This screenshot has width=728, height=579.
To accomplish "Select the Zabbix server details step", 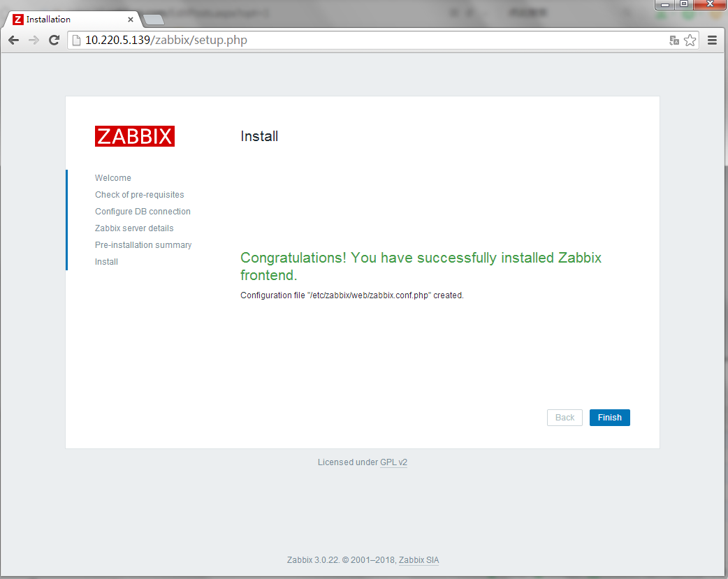I will click(134, 228).
